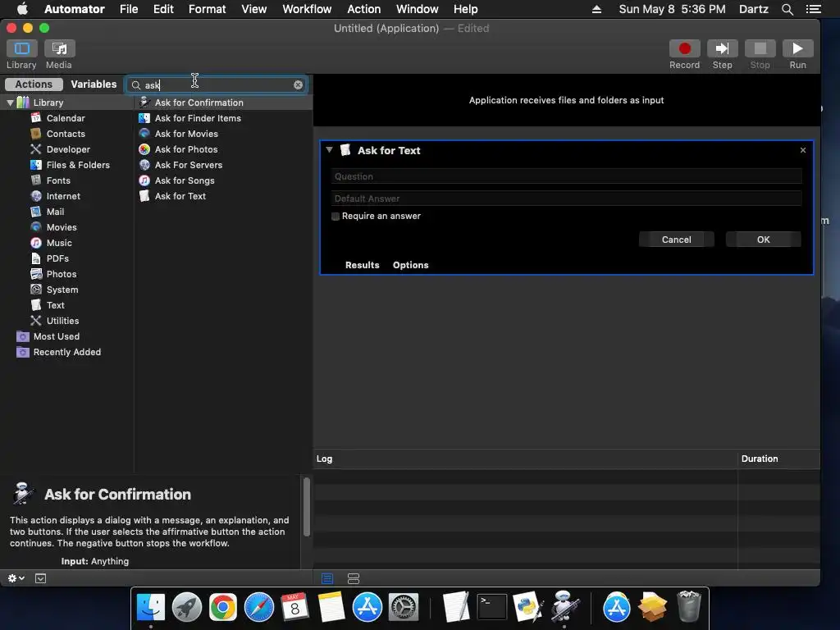Select Mail category in library
The height and width of the screenshot is (630, 840).
[55, 212]
